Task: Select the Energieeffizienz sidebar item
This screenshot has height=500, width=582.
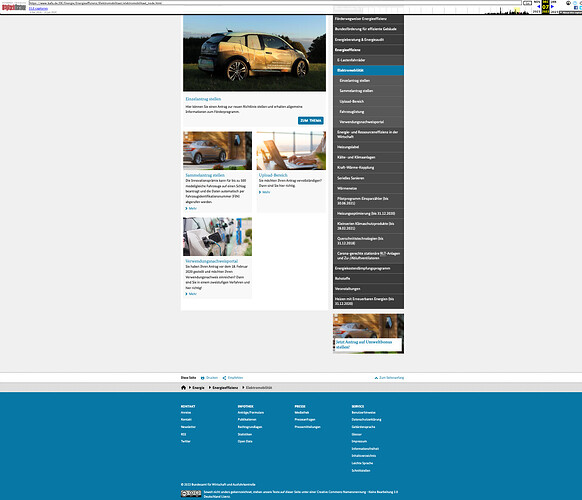Action: [x=368, y=50]
